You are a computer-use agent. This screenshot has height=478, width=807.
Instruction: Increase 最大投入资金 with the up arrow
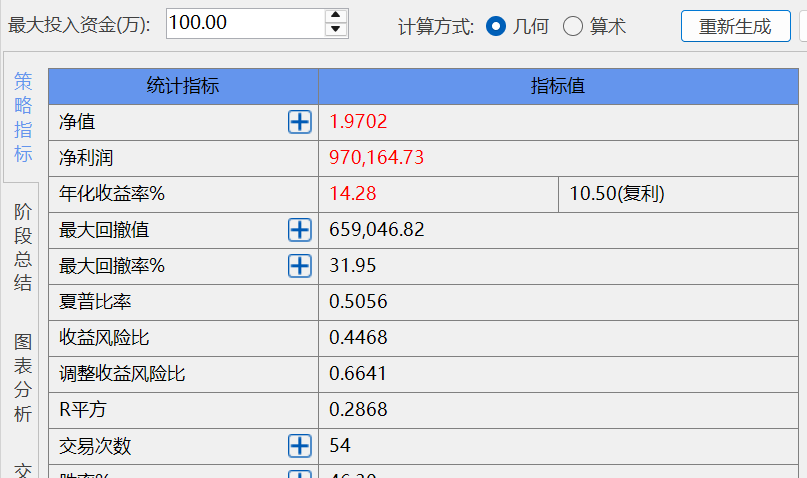[x=336, y=16]
